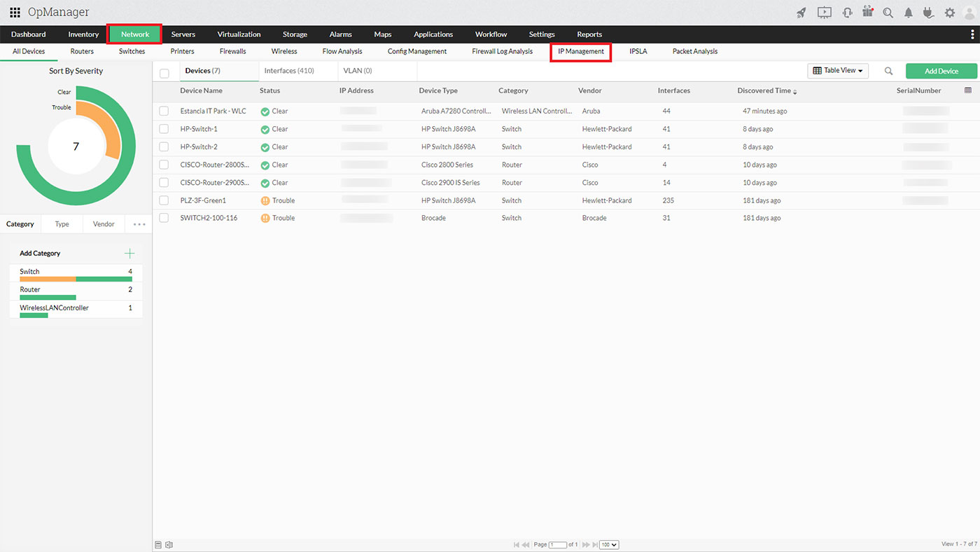
Task: Go to the next page arrow
Action: (x=586, y=545)
